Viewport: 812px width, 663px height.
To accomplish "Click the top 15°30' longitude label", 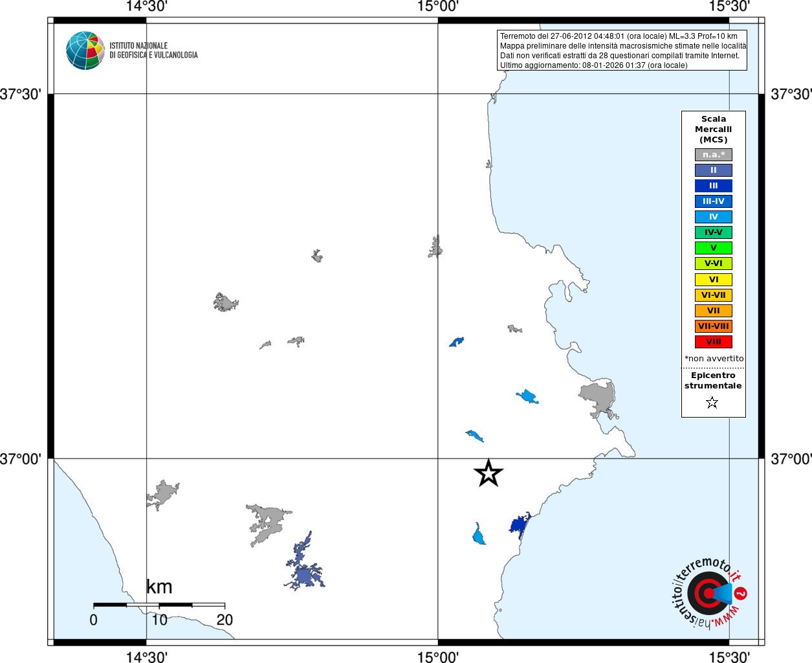I will coord(729,6).
